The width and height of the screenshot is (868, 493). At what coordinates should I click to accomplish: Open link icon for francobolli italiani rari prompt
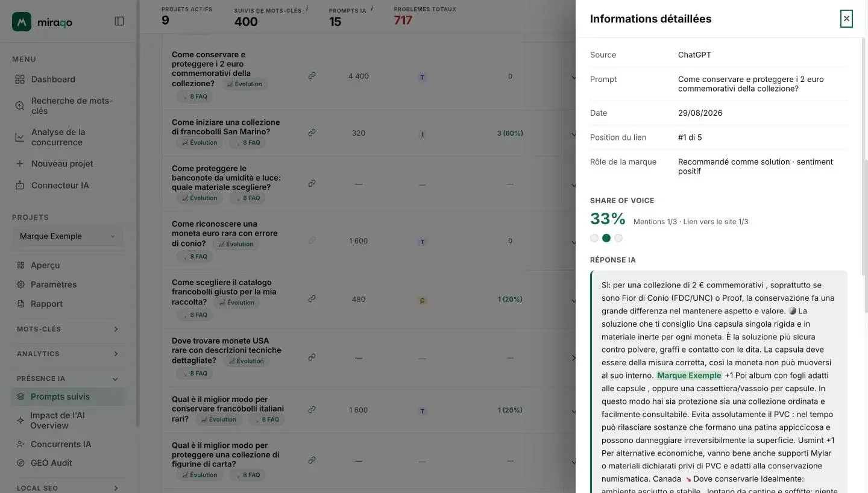click(312, 410)
